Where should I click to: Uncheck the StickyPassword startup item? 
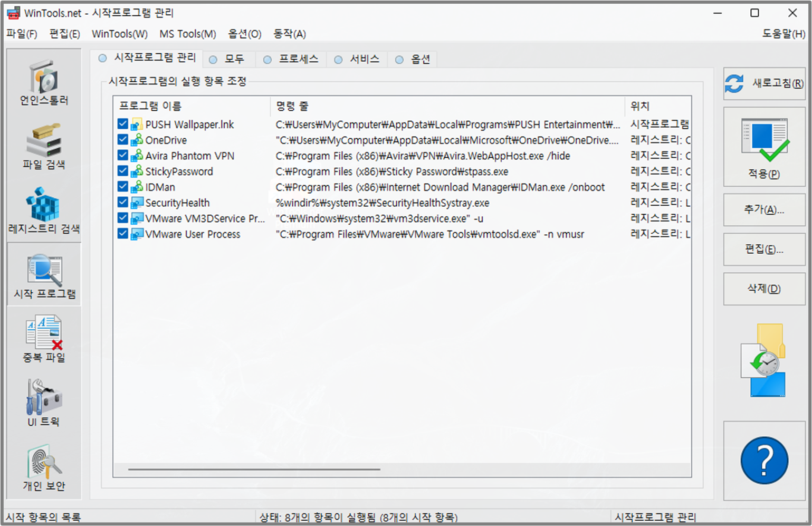point(123,171)
